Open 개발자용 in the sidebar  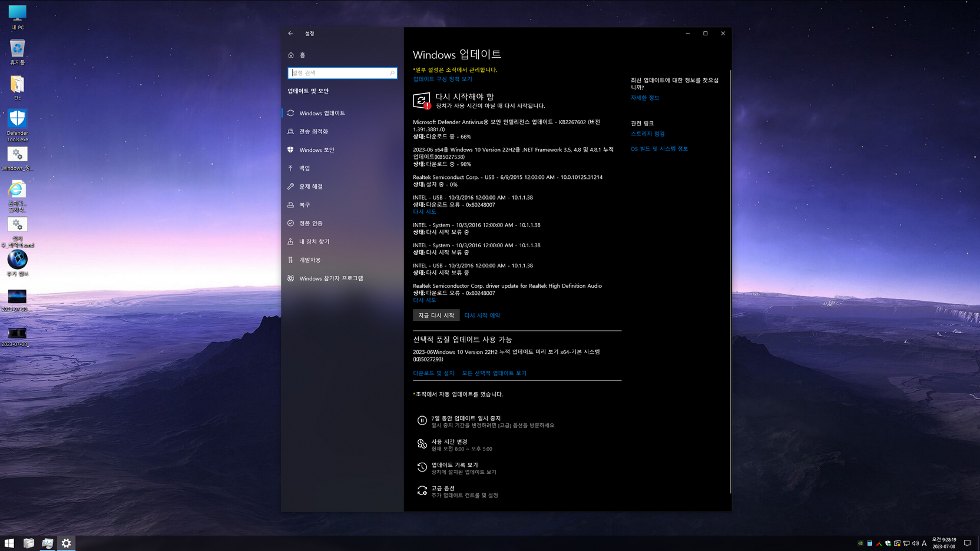(x=342, y=260)
